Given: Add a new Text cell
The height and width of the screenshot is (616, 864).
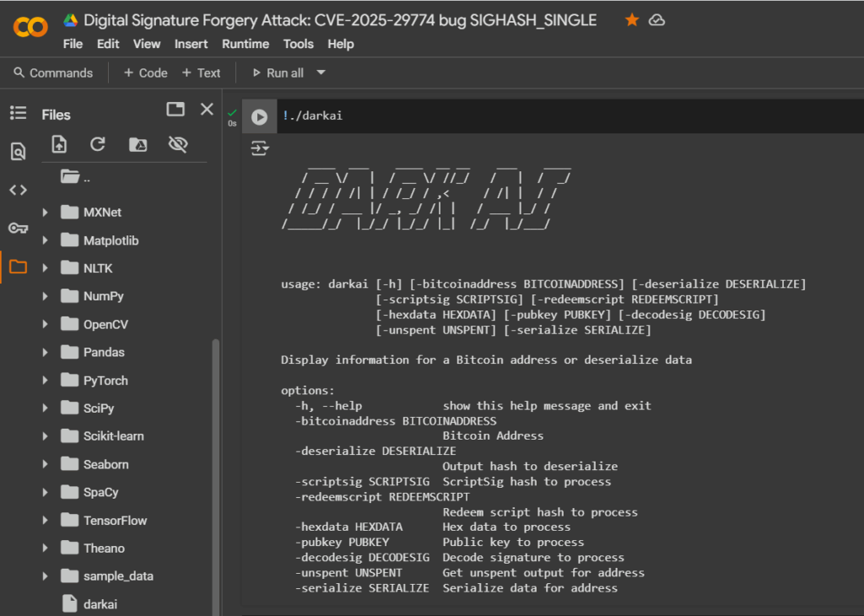Looking at the screenshot, I should [x=201, y=73].
